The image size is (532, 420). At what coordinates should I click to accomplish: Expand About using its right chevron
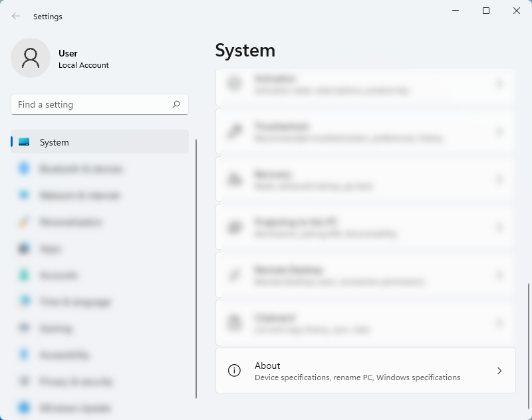click(x=499, y=371)
